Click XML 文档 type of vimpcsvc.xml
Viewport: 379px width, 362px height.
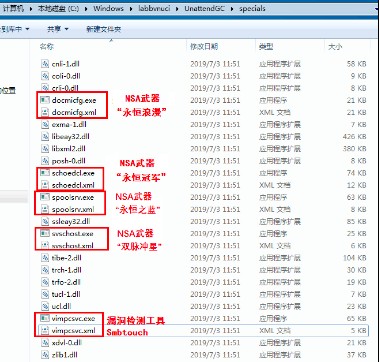point(275,331)
